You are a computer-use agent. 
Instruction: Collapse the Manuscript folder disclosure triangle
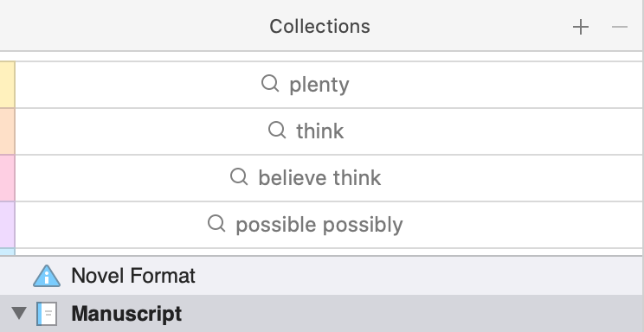(x=19, y=313)
